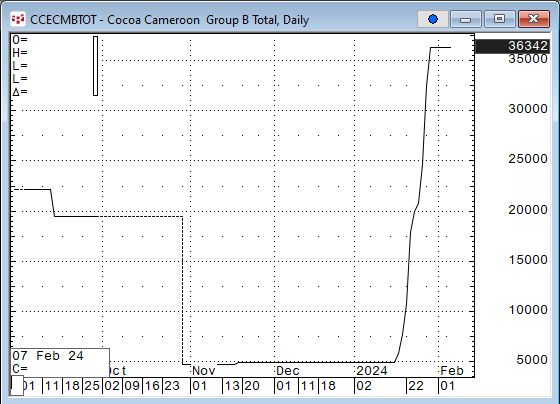This screenshot has width=560, height=404.
Task: Click the 25000 price axis label
Action: pos(528,159)
